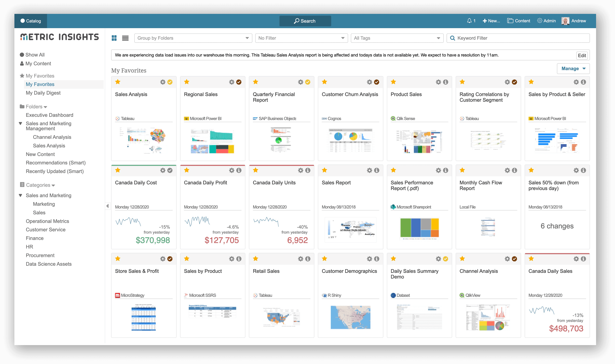Toggle favorite star on Sales Report

tap(325, 170)
